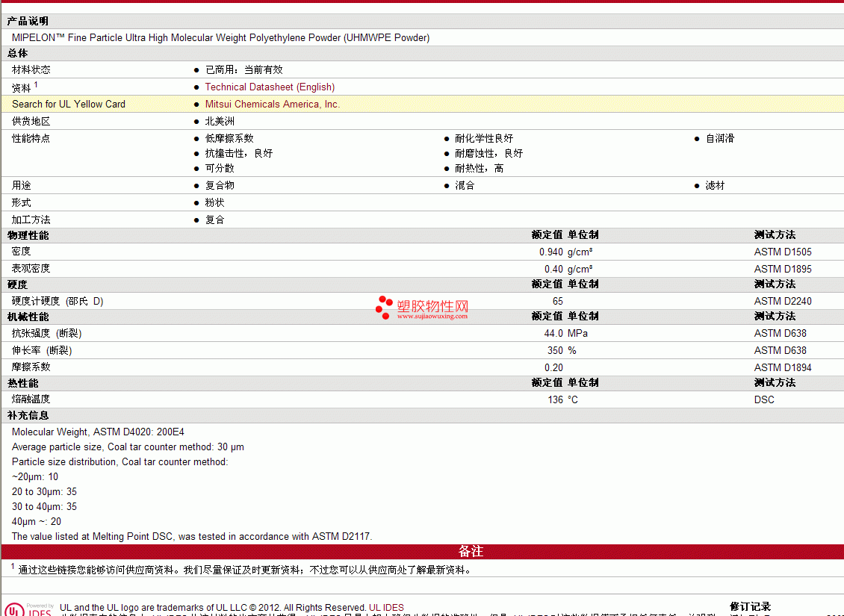
Task: Click the UL trademark copyright notice
Action: click(x=213, y=607)
